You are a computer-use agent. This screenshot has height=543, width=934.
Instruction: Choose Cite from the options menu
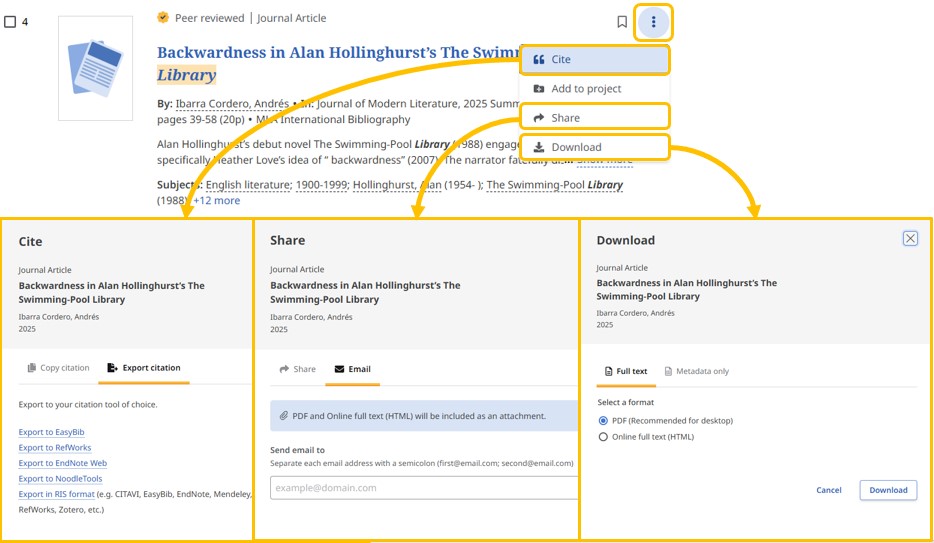coord(594,60)
